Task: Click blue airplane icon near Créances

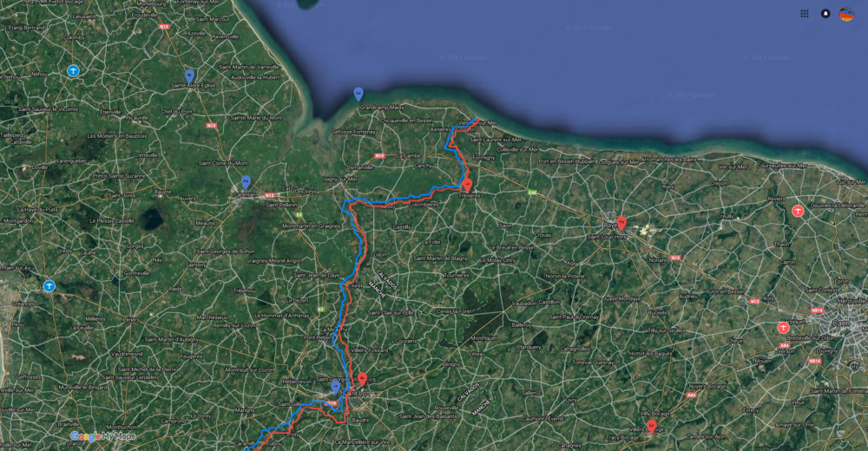Action: pyautogui.click(x=49, y=286)
